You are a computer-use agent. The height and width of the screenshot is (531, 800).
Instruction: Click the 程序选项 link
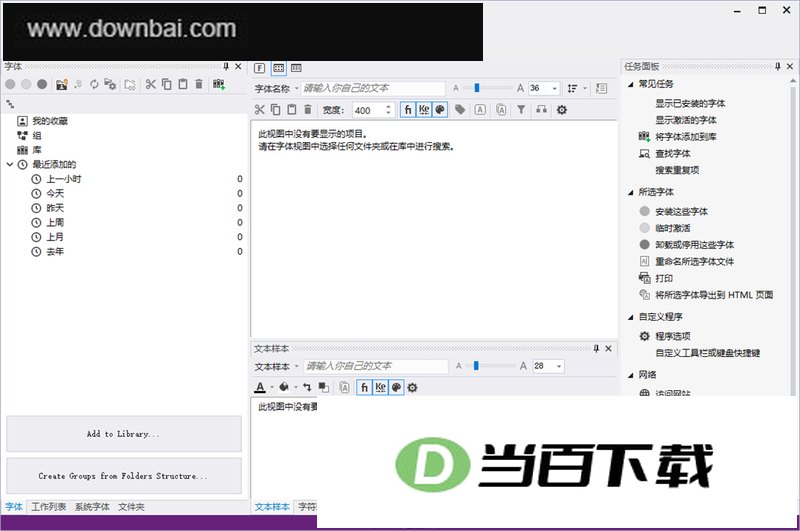pos(672,336)
